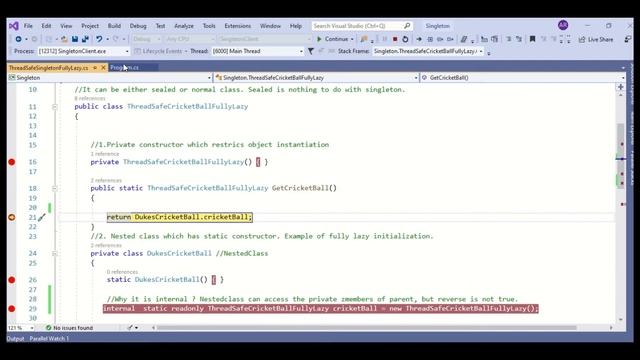Collapse the class outline at line 11
640x360 pixels.
coord(54,107)
